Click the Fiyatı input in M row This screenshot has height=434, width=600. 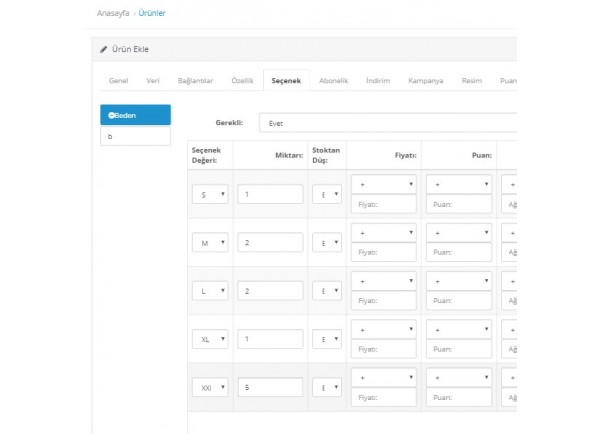pyautogui.click(x=384, y=252)
